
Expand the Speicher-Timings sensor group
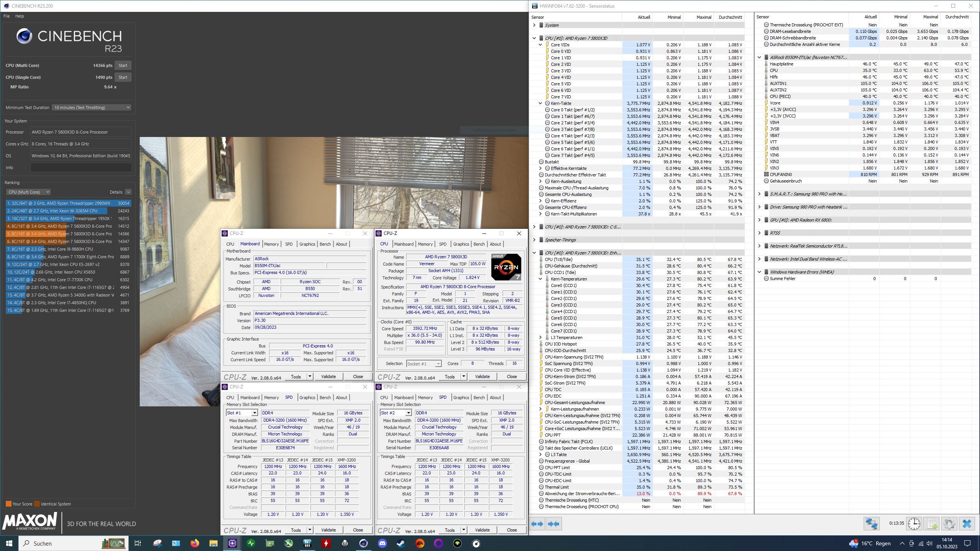tap(534, 240)
